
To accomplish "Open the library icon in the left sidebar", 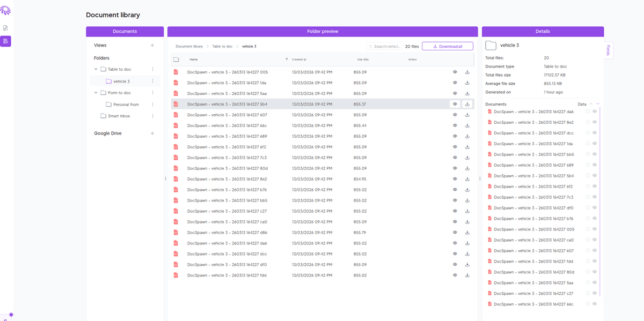I will click(x=5, y=41).
